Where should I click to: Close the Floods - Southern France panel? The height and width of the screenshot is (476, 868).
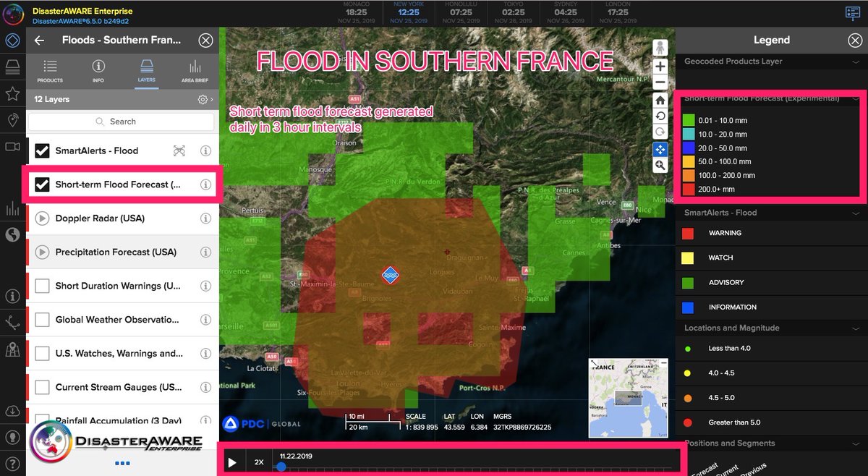(x=206, y=41)
